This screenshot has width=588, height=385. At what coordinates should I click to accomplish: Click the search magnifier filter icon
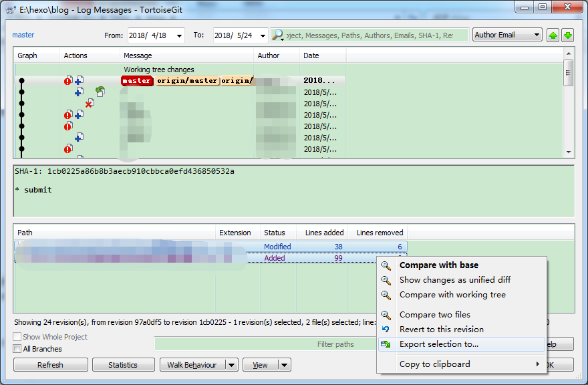pos(278,35)
